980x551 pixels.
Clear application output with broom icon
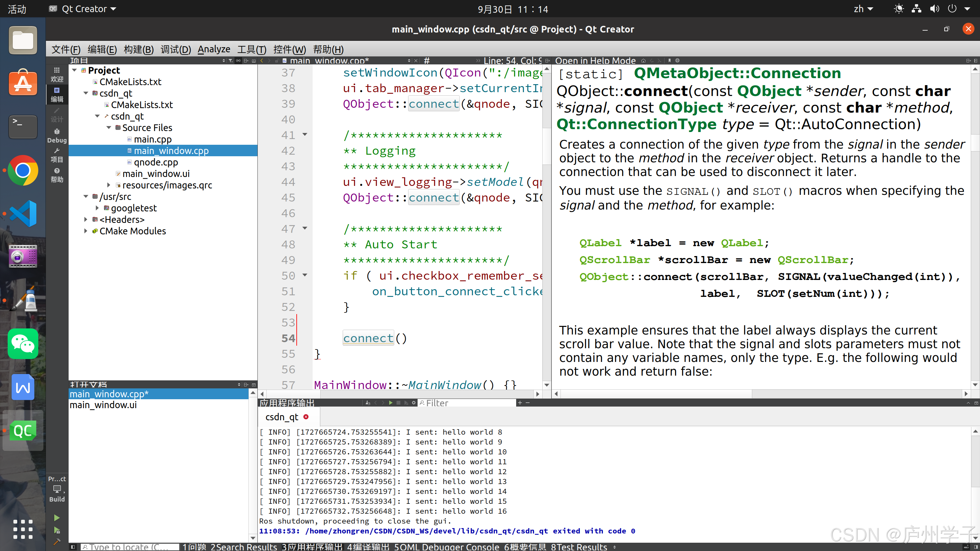pos(367,403)
